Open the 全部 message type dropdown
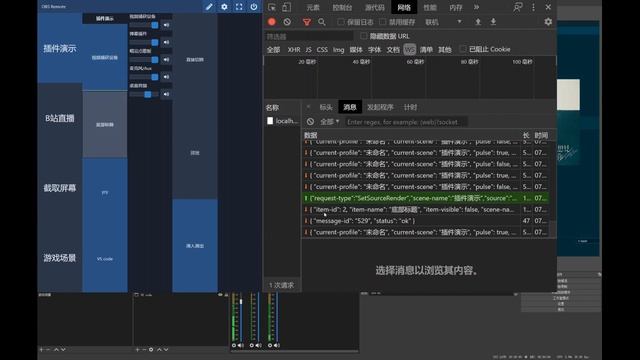Viewport: 640px width, 360px height. click(329, 122)
